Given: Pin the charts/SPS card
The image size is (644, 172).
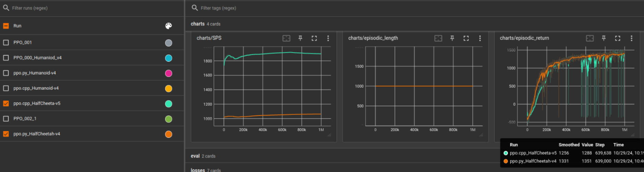Looking at the screenshot, I should coord(300,38).
